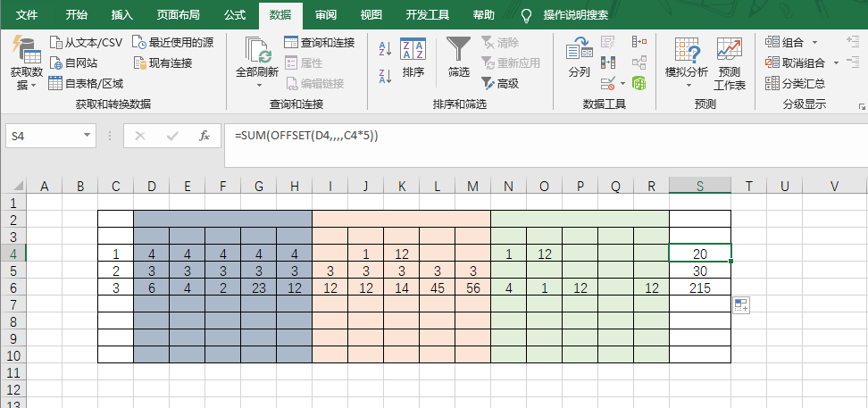Select cell M6 containing 56

472,287
